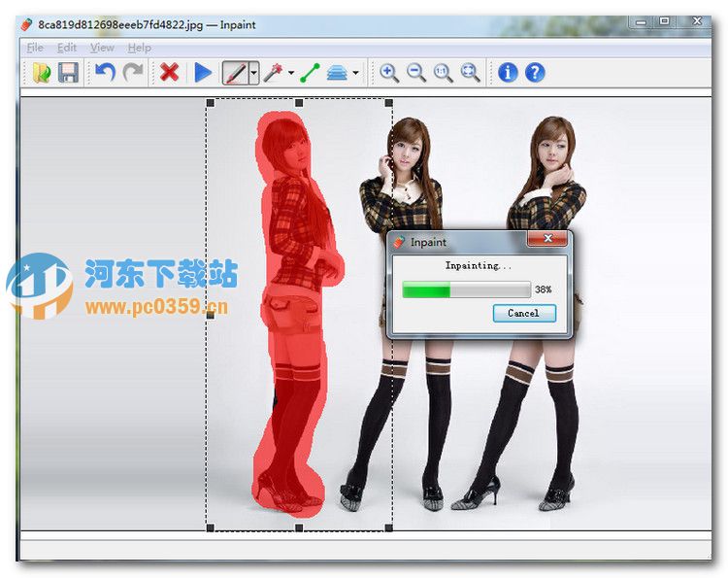Click bottom-left selection handle

(x=210, y=527)
